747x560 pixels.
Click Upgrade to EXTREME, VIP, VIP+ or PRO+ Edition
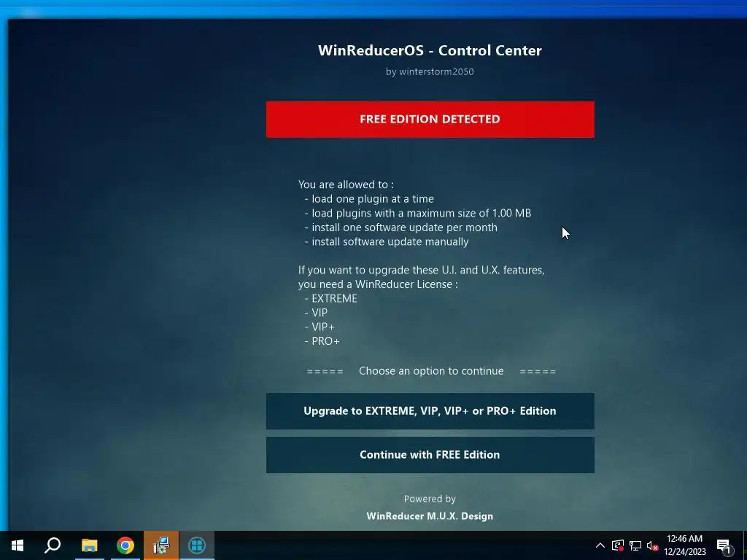tap(430, 411)
